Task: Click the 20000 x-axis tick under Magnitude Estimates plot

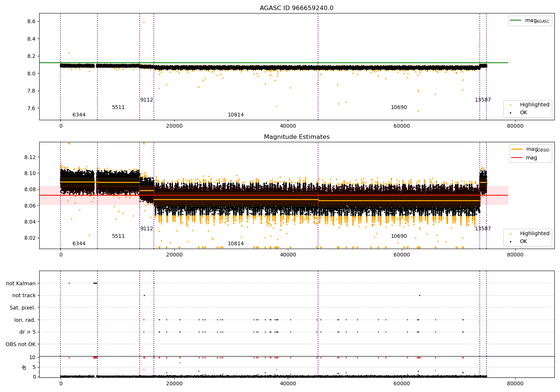Action: point(174,255)
